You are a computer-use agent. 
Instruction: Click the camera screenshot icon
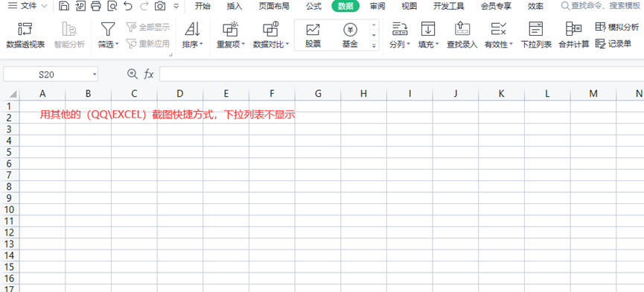point(160,6)
